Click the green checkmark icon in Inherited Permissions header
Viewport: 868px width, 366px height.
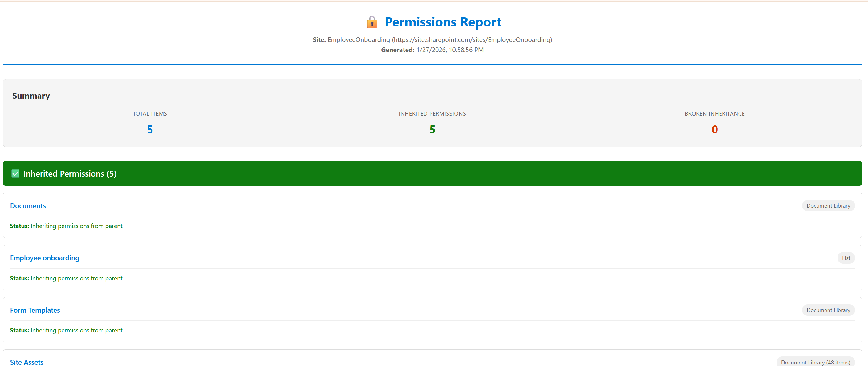[15, 173]
